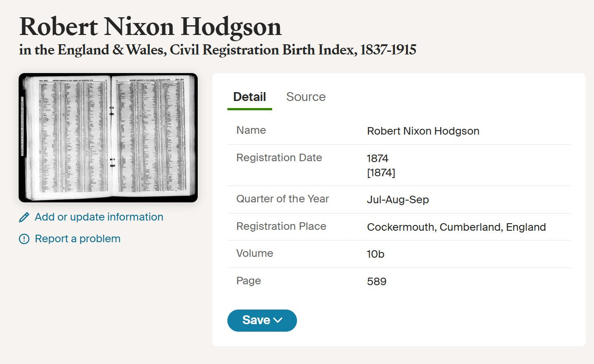Screen dimensions: 594x364
Task: Select the Volume value 10b
Action: (375, 254)
